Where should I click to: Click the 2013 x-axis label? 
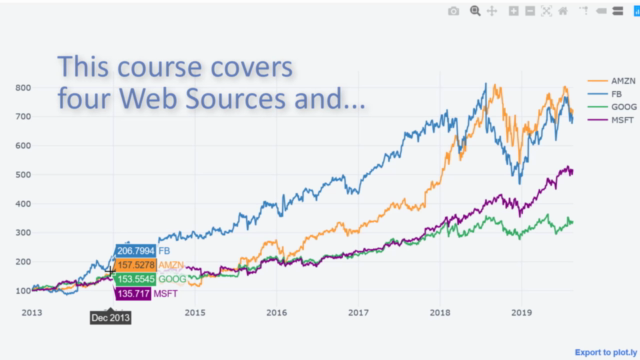coord(32,313)
